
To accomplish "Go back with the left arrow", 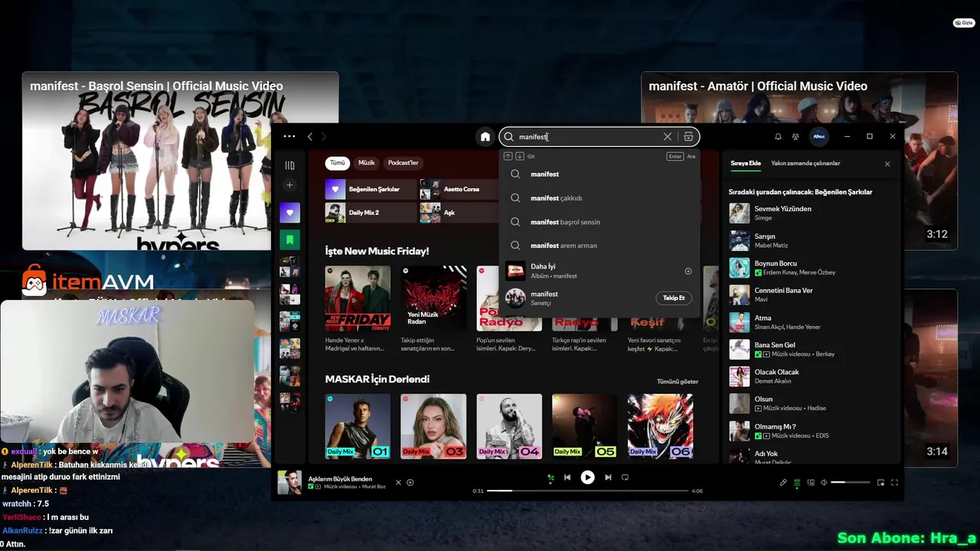I will 309,136.
